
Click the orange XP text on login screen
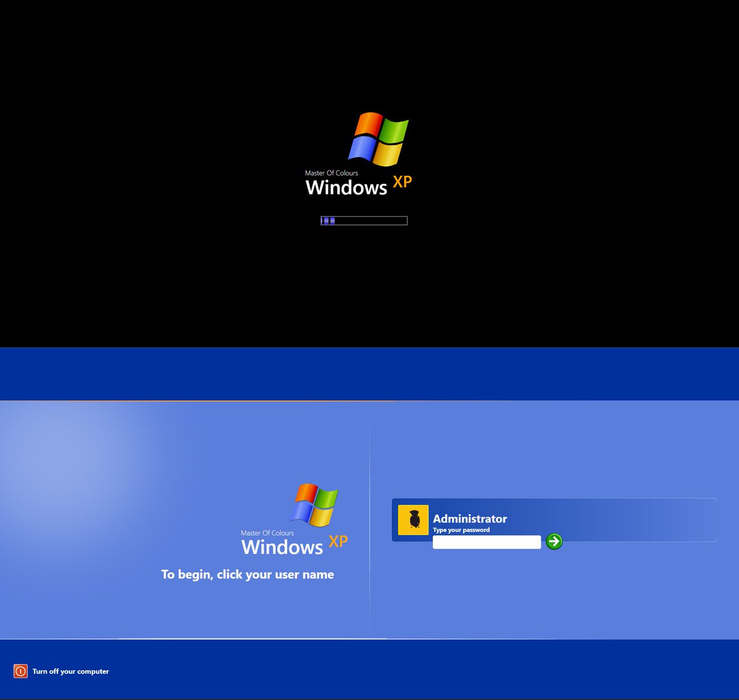[338, 542]
